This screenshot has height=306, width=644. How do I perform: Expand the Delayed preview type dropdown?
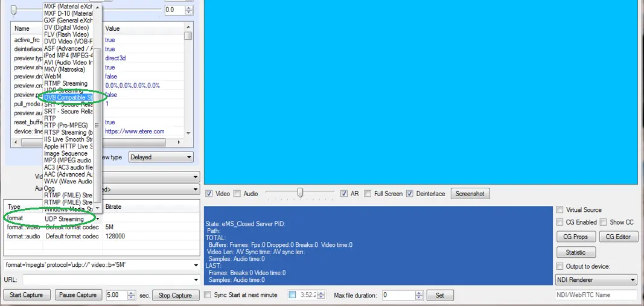pos(188,158)
